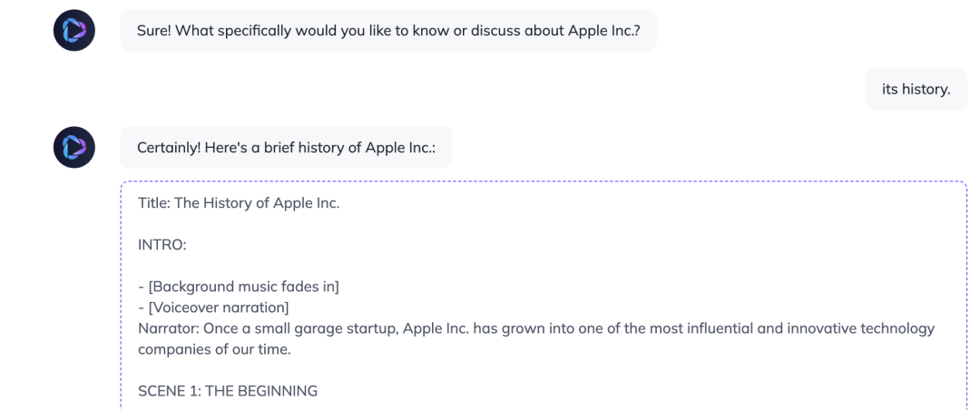Select the 'Certainly! Here's a brief history' bubble

286,148
